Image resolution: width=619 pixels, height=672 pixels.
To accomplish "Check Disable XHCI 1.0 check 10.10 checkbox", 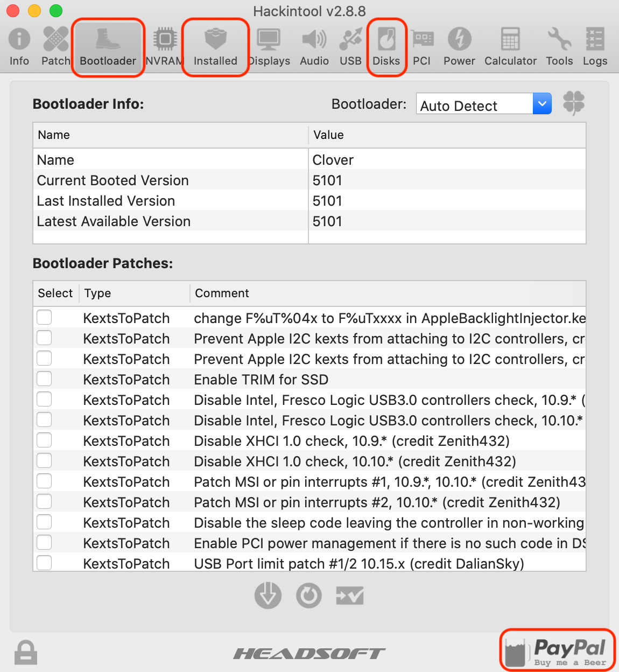I will tap(44, 460).
